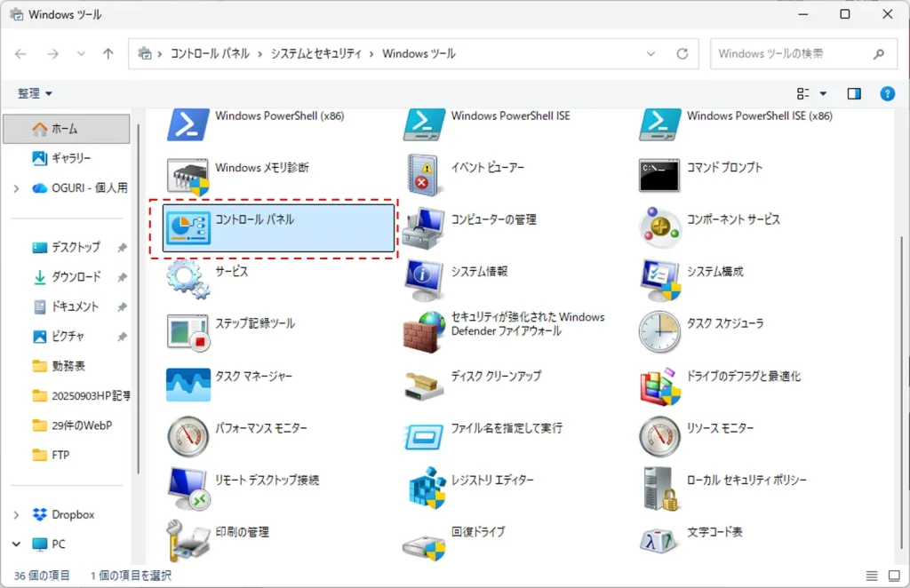
Task: Open the コントロール パネル icon
Action: [188, 229]
